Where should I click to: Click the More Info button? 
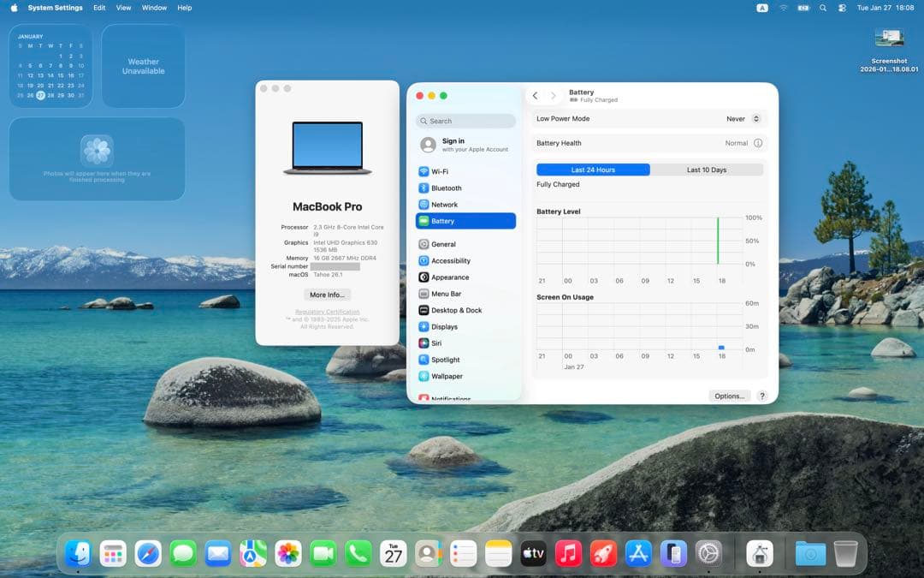pos(326,294)
